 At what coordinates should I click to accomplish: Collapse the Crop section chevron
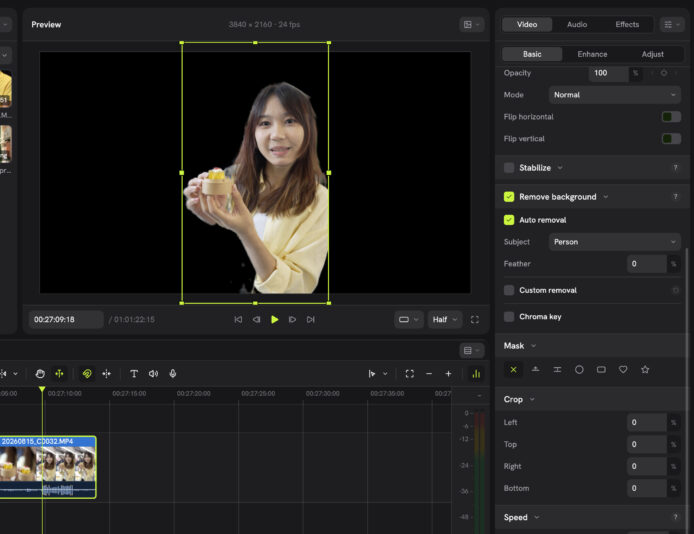532,399
